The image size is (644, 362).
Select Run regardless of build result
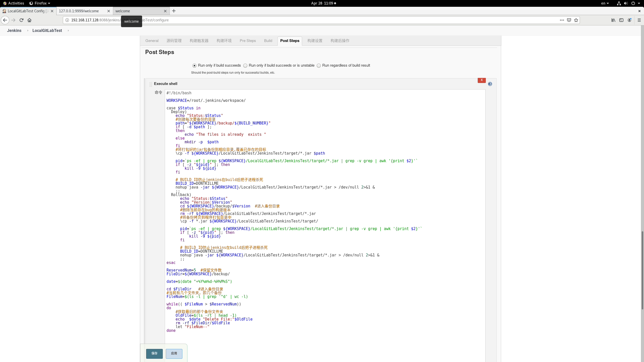coord(318,65)
